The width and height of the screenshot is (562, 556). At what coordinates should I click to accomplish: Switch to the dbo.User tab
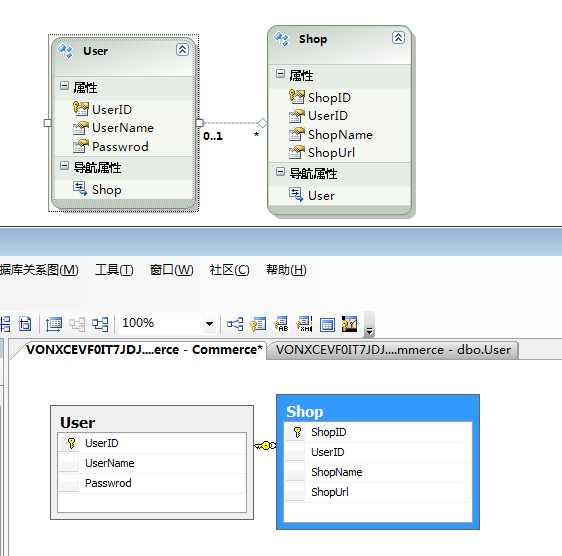click(393, 350)
